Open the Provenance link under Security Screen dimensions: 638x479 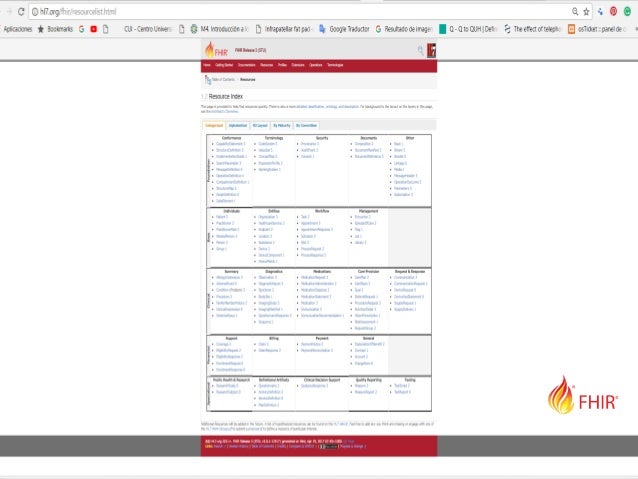[x=310, y=144]
